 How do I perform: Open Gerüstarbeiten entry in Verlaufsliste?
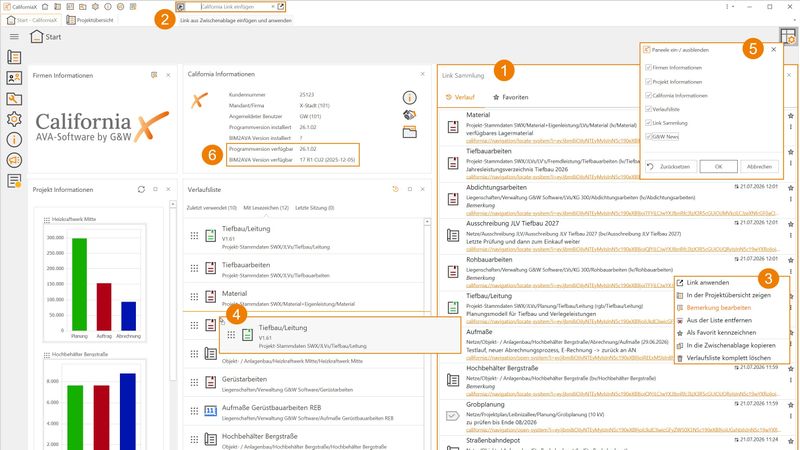point(304,383)
